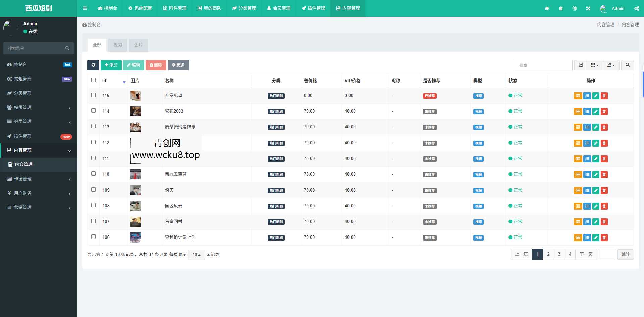
Task: Open blue list icon for row 110
Action: coord(587,174)
